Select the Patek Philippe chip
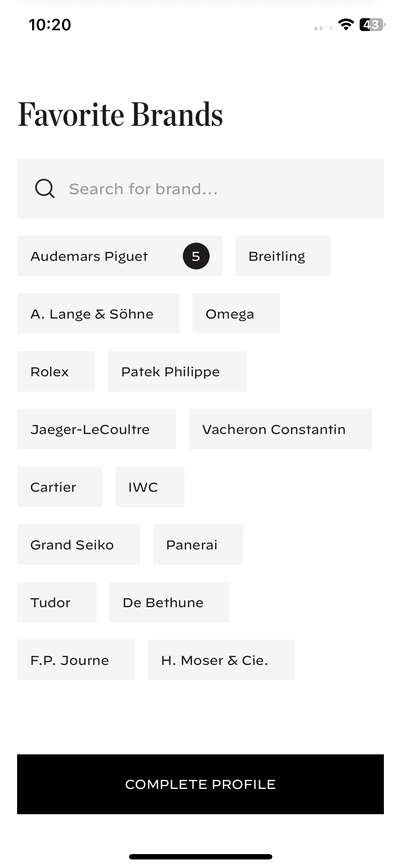This screenshot has height=868, width=401. pos(177,371)
